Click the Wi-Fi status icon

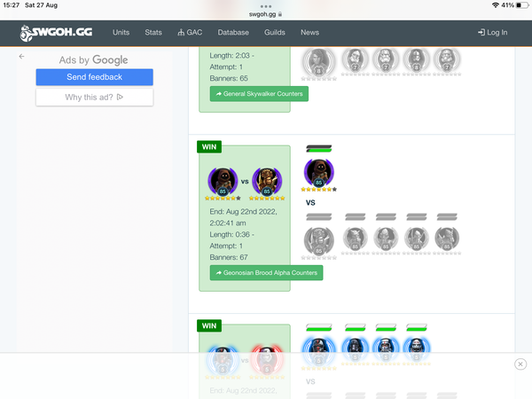[496, 5]
